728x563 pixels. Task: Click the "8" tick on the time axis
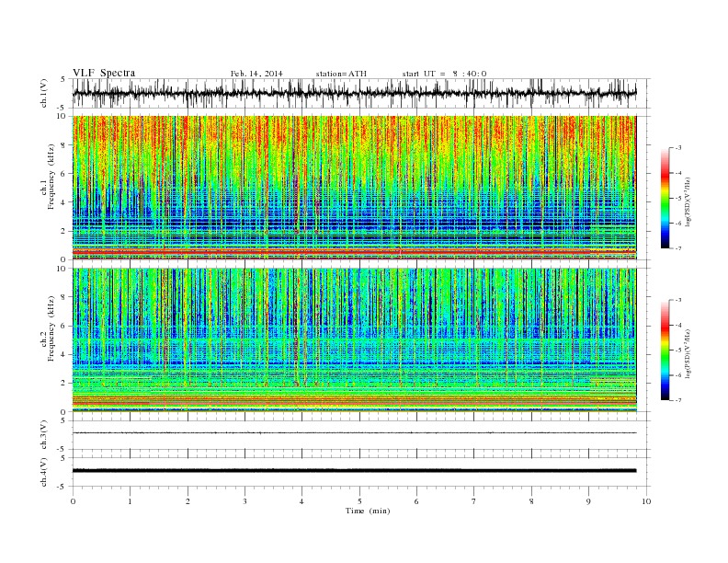531,501
